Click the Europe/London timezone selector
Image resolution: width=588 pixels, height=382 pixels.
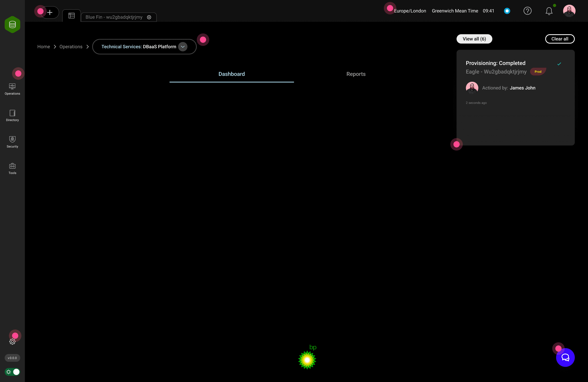(x=410, y=11)
